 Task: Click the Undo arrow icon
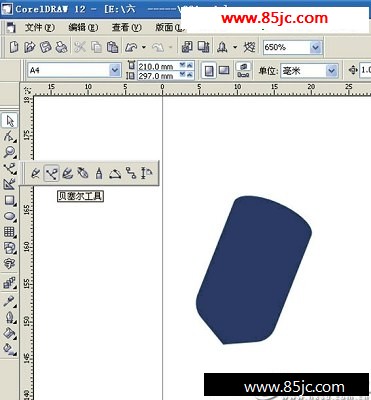[x=131, y=47]
